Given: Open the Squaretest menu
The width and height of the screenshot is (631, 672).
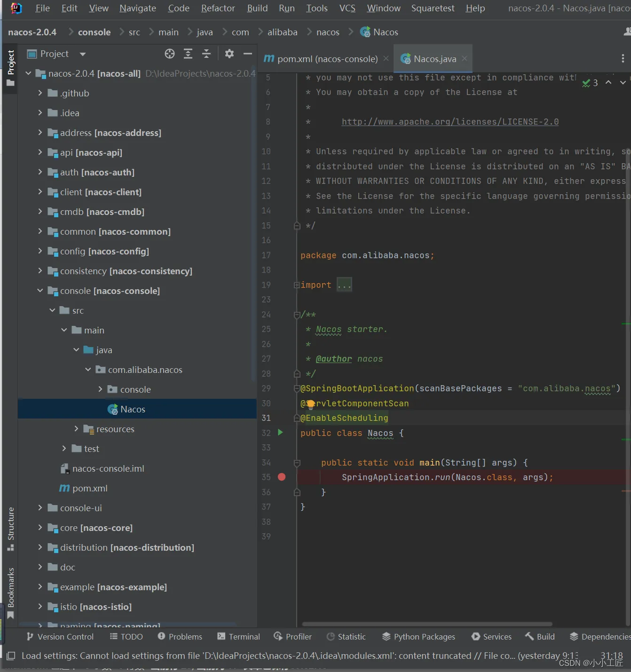Looking at the screenshot, I should 433,8.
